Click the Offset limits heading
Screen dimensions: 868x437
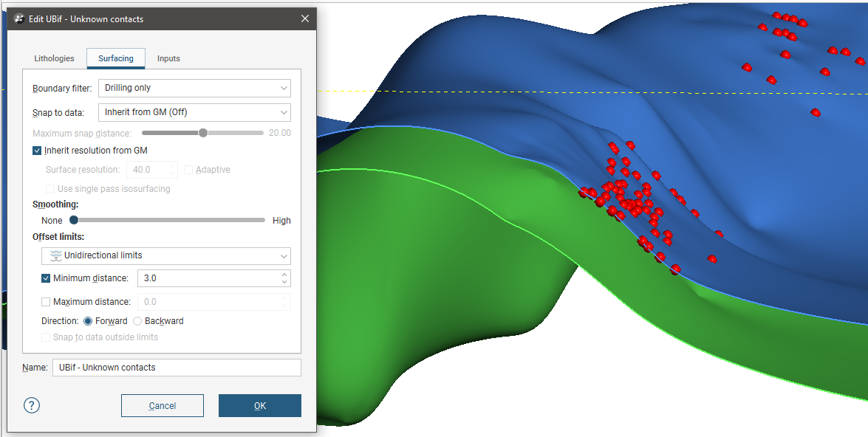[58, 237]
